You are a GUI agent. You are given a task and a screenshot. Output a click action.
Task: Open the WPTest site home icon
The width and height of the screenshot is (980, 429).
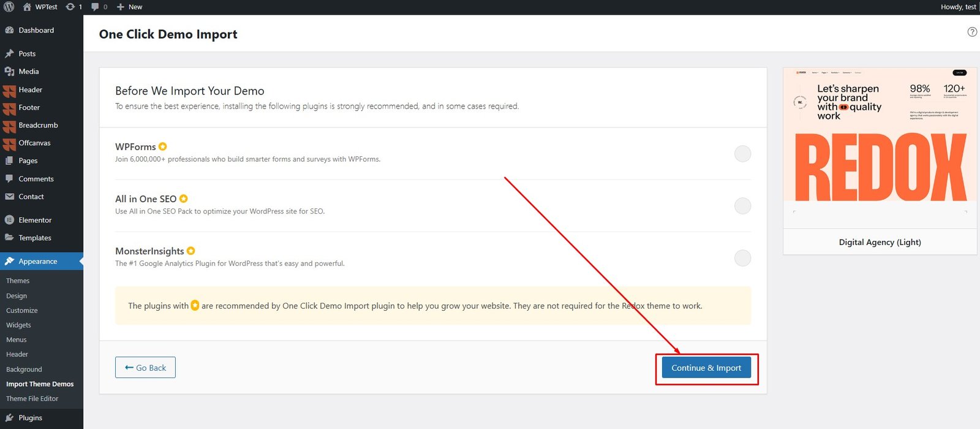(x=26, y=7)
